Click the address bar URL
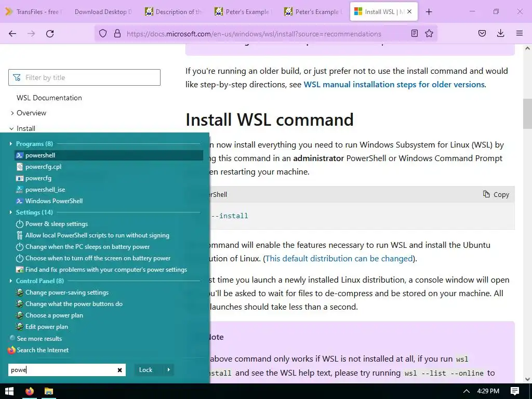The height and width of the screenshot is (399, 532). pos(254,34)
